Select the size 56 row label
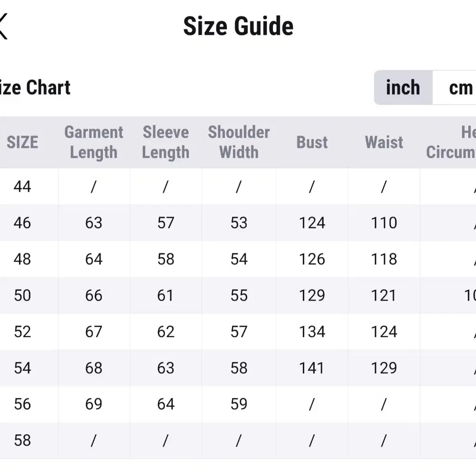The width and height of the screenshot is (476, 476). [23, 404]
